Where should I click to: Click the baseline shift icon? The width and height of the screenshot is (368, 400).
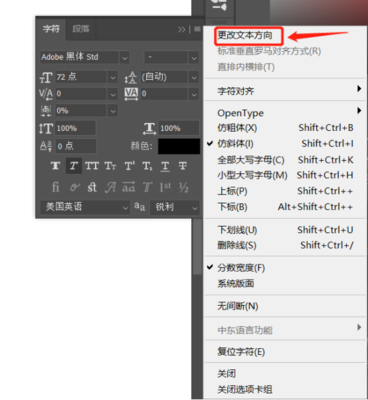46,146
